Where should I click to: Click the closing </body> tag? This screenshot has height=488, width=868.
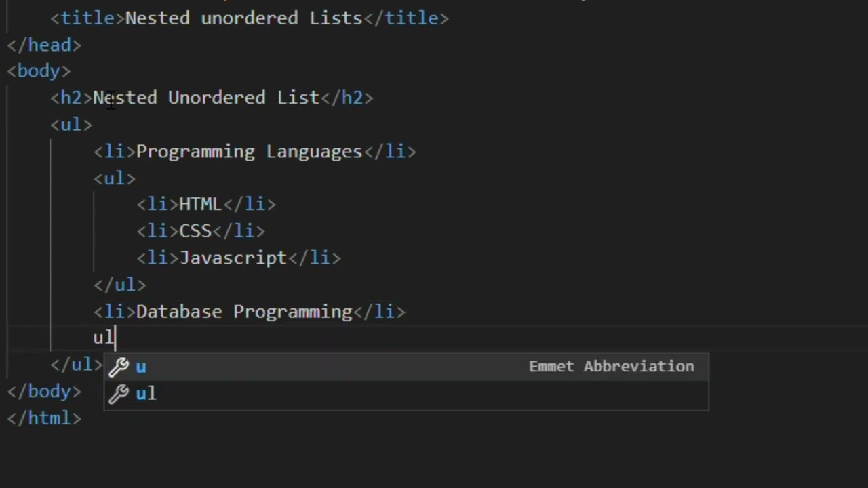click(x=44, y=391)
